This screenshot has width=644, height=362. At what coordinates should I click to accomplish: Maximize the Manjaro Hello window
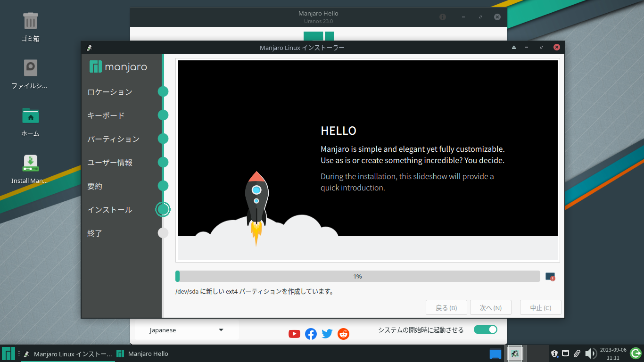click(x=480, y=17)
